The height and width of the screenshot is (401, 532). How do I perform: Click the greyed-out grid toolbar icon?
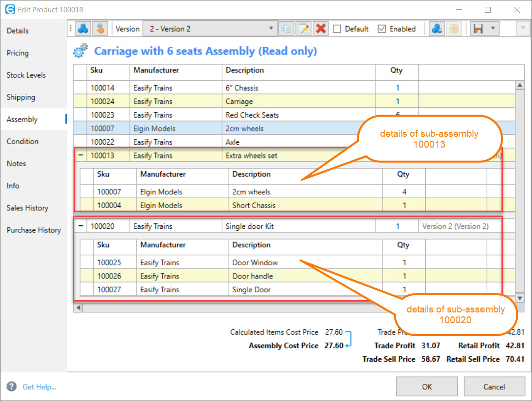coord(454,29)
